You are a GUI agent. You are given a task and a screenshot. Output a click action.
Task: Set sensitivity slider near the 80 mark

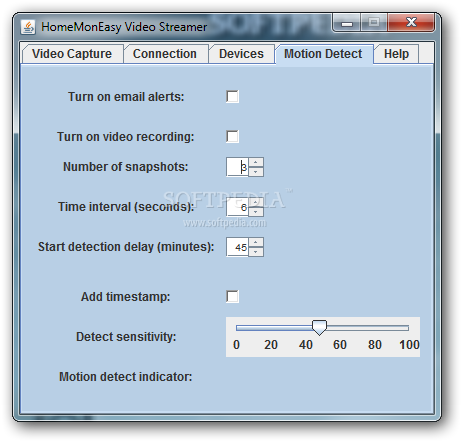[x=374, y=328]
